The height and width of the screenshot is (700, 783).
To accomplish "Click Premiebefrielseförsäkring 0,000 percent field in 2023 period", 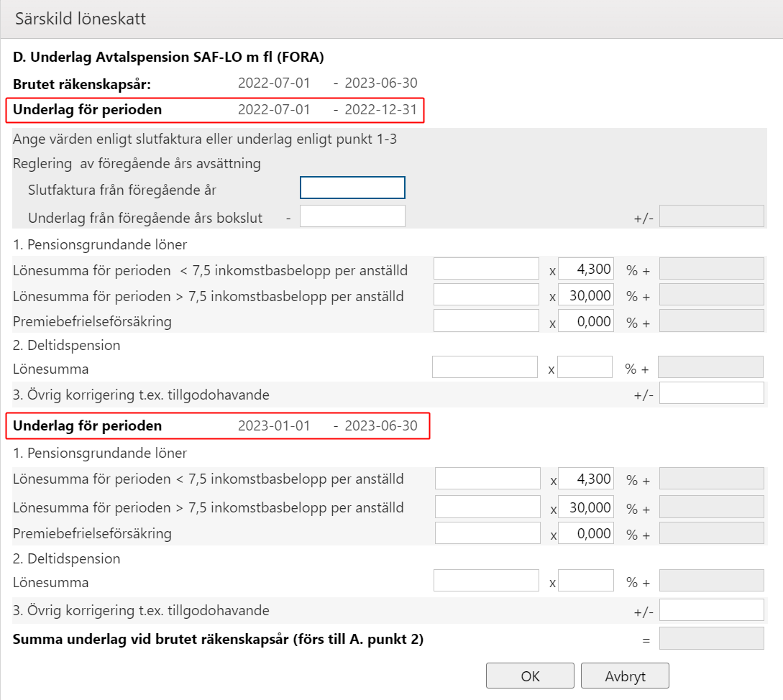I will click(586, 533).
